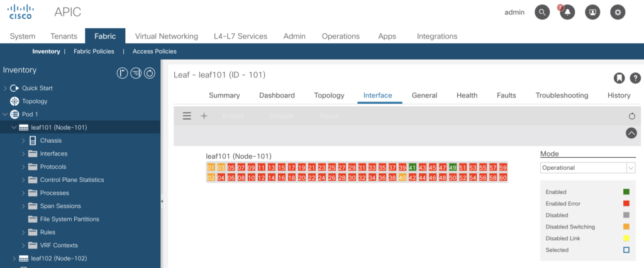644x268 pixels.
Task: Open the Admin menu
Action: 294,36
